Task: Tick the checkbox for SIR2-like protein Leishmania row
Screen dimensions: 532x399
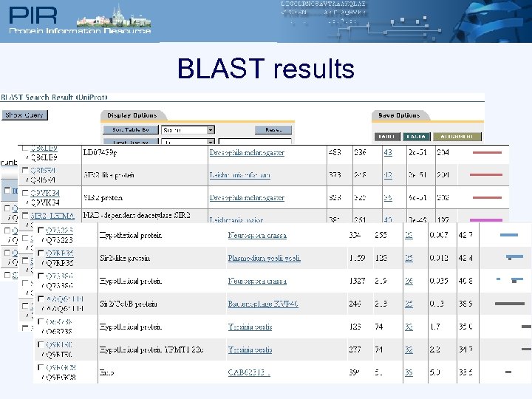Action: 25,170
